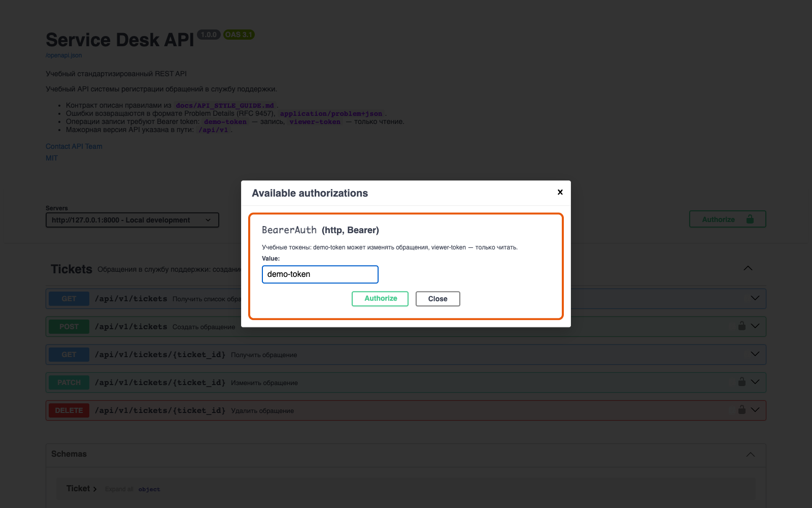The image size is (812, 508).
Task: Open the Contact API Team link
Action: click(x=74, y=146)
